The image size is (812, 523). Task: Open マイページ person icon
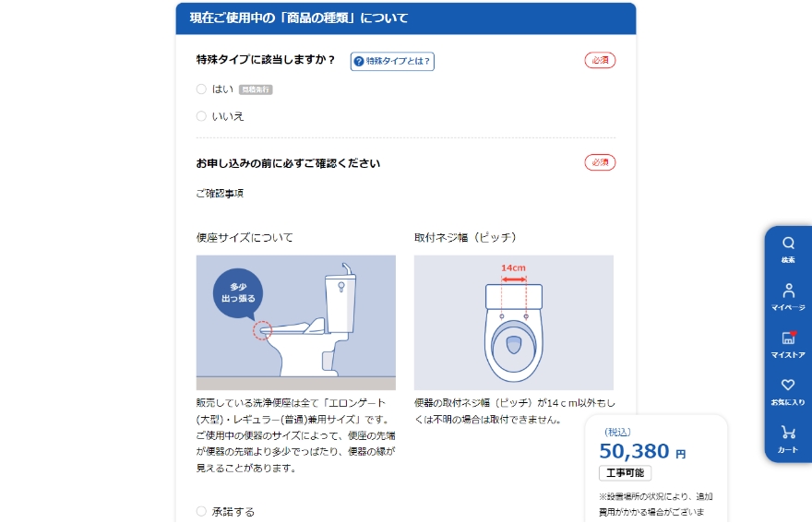788,291
